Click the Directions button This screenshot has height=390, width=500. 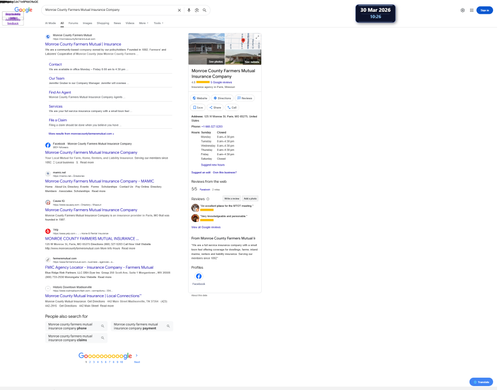pyautogui.click(x=222, y=98)
